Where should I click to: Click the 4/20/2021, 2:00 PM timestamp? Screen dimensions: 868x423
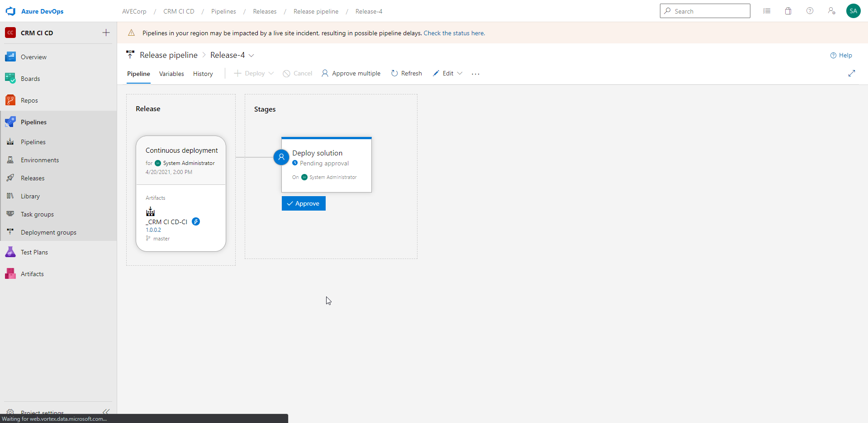169,172
